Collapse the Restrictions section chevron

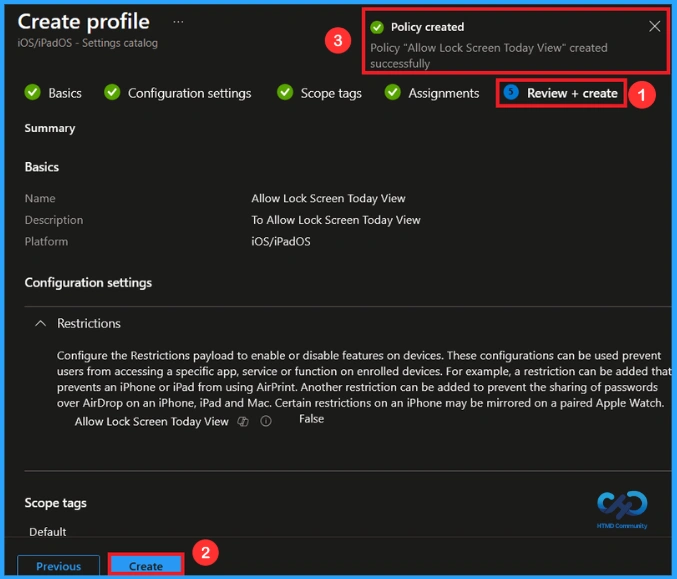pos(40,323)
